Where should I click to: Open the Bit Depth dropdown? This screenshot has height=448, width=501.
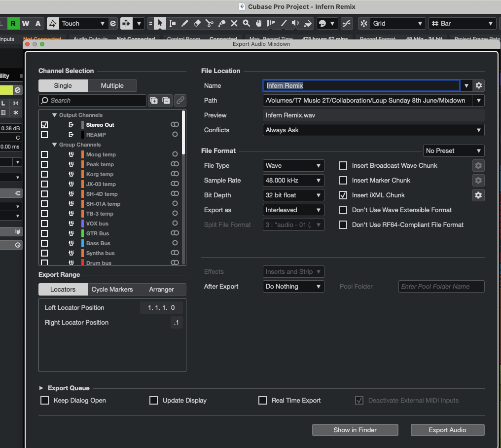tap(293, 195)
